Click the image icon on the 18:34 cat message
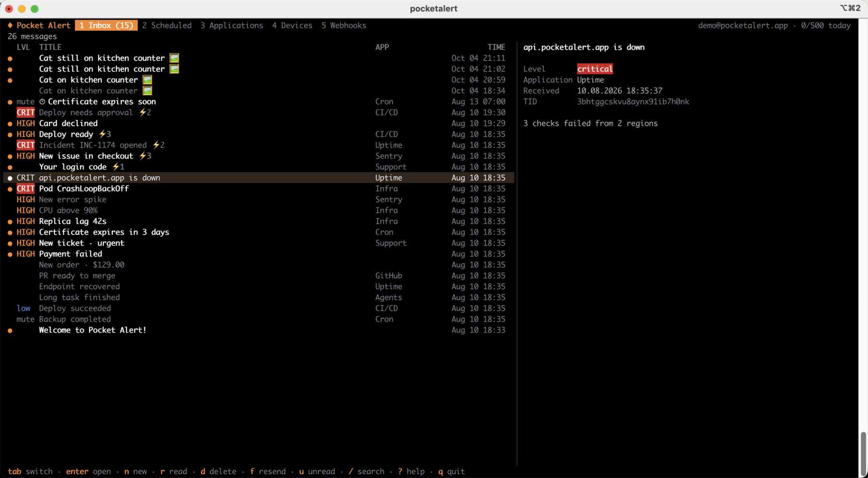 (148, 91)
